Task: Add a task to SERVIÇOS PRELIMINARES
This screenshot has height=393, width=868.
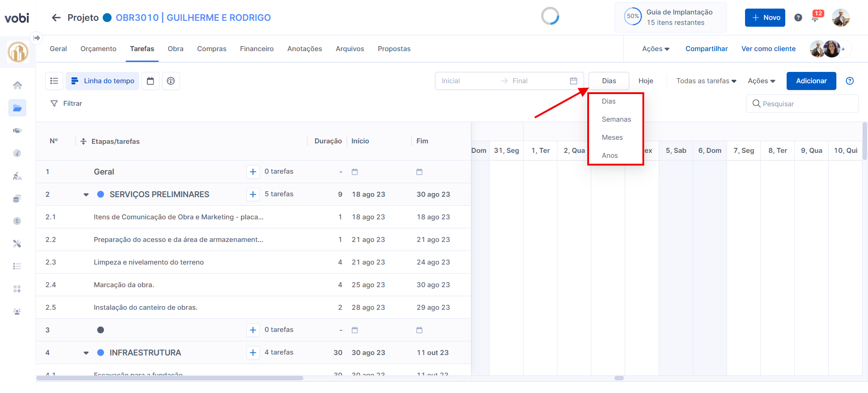Action: coord(253,194)
